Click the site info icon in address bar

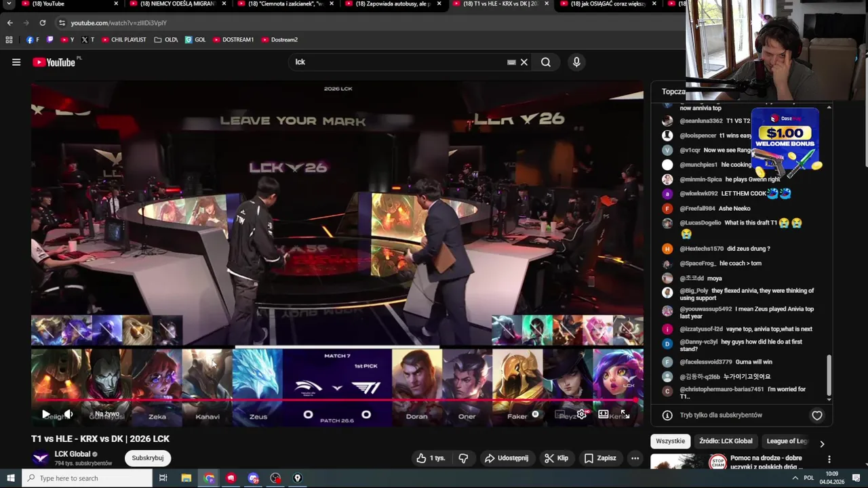point(62,23)
